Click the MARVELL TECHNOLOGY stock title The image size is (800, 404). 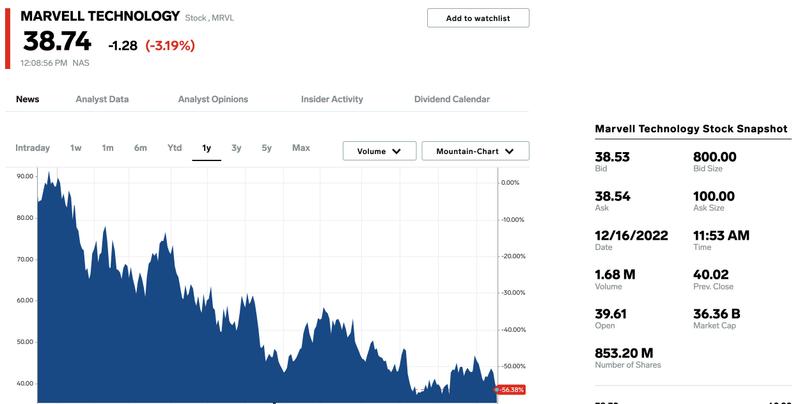100,16
